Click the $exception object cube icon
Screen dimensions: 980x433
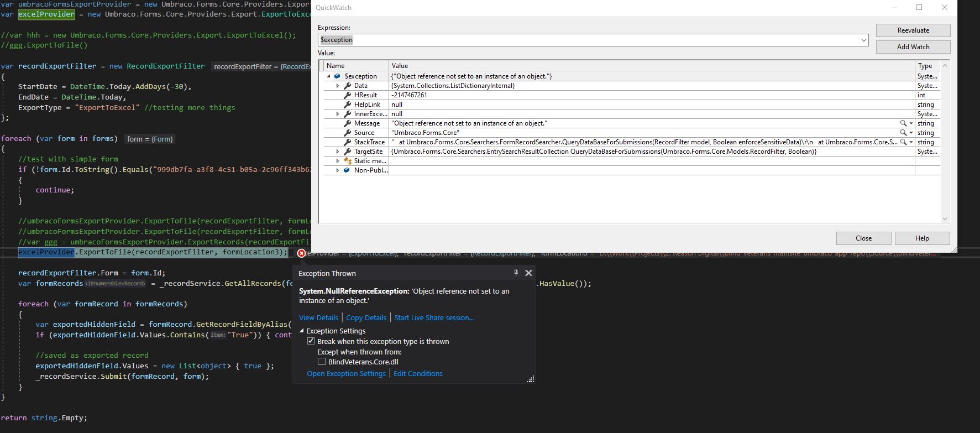click(337, 76)
